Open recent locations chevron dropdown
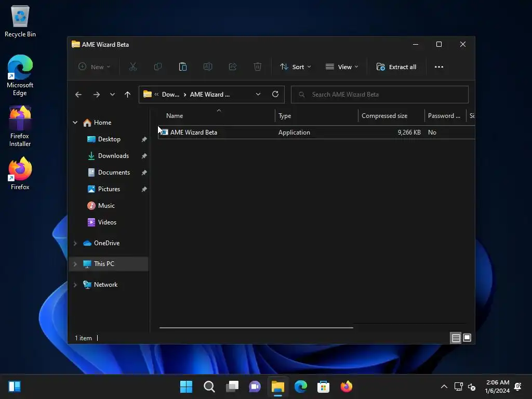The width and height of the screenshot is (532, 399). (112, 95)
